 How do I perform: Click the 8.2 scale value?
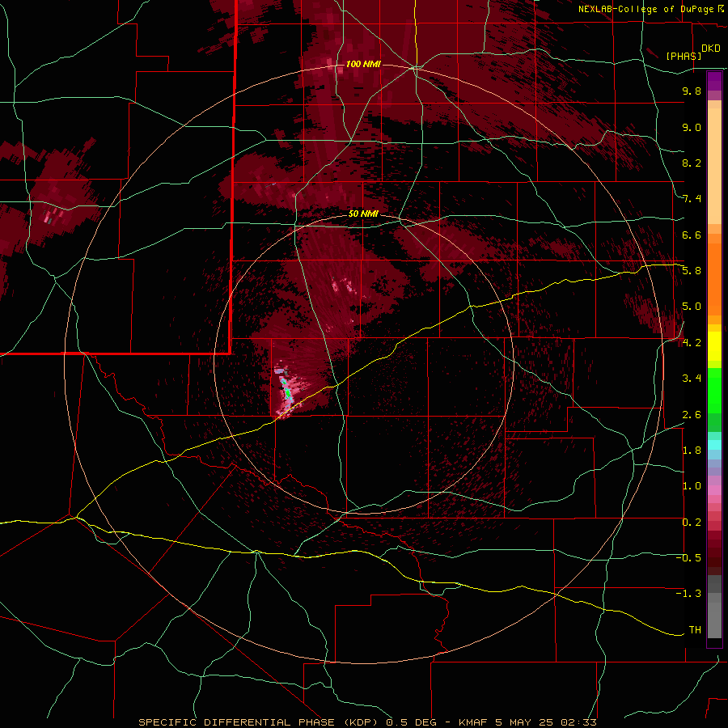point(692,163)
